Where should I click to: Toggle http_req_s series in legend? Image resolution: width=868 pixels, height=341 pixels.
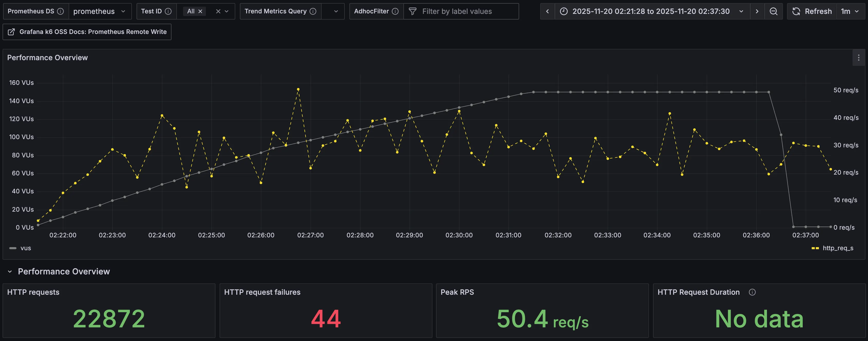point(837,248)
